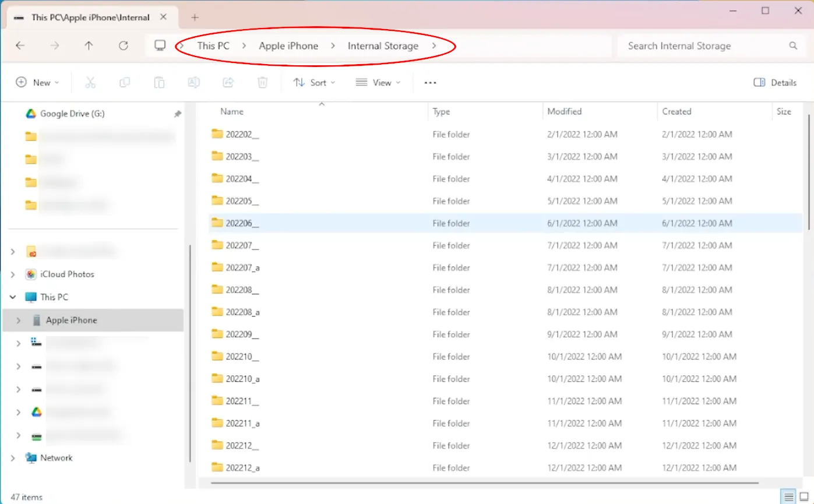814x504 pixels.
Task: Expand the Apple iPhone tree node
Action: click(x=19, y=320)
